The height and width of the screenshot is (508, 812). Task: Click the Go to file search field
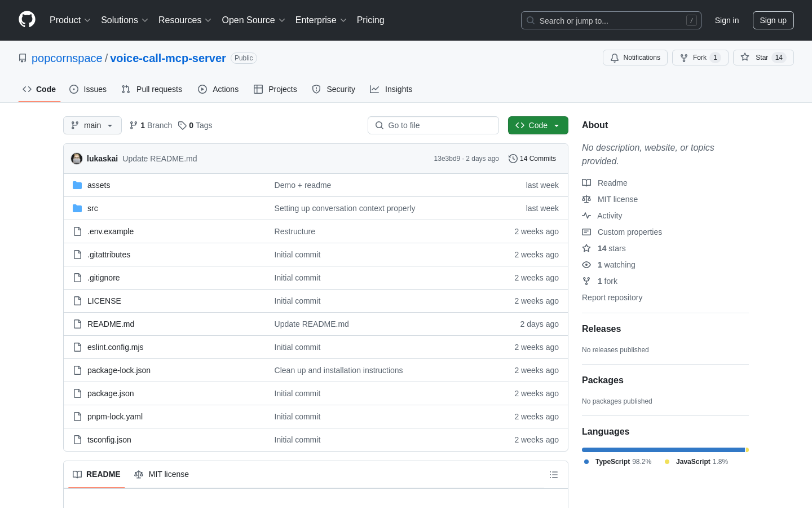point(433,125)
